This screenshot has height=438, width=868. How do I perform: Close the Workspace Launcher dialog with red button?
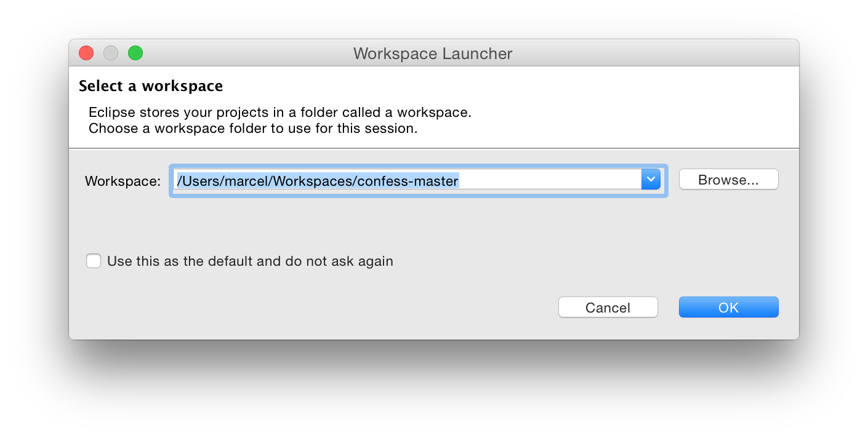click(86, 54)
